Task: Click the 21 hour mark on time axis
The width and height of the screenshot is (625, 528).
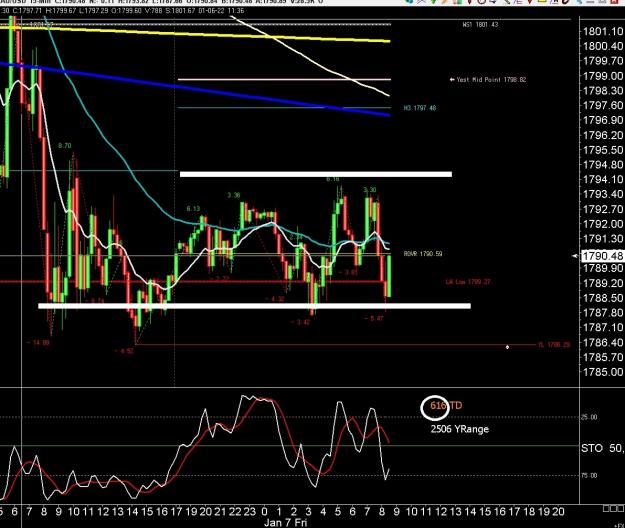Action: point(220,511)
